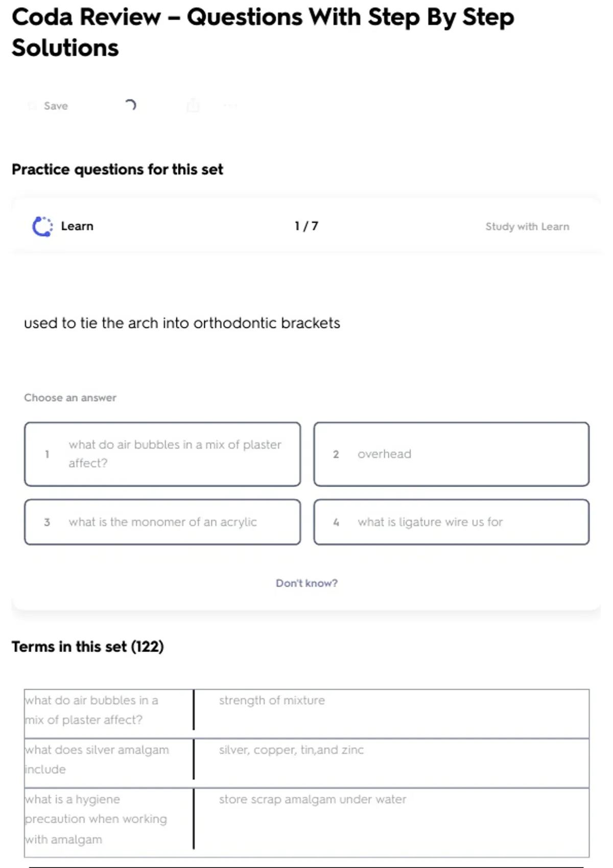
Task: Choose answer option 'overhead'
Action: coord(451,454)
